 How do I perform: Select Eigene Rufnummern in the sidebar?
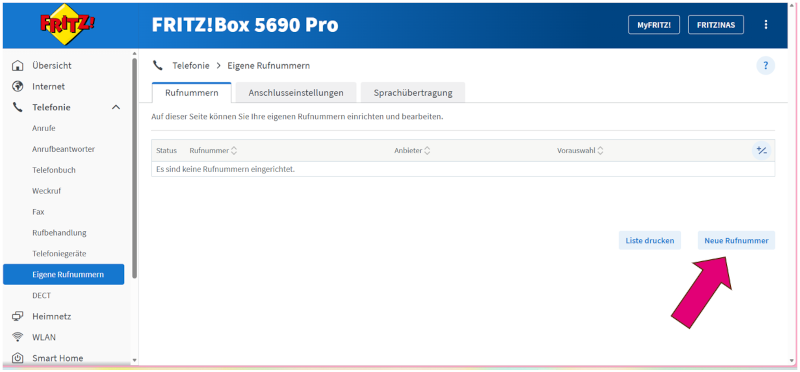click(63, 275)
